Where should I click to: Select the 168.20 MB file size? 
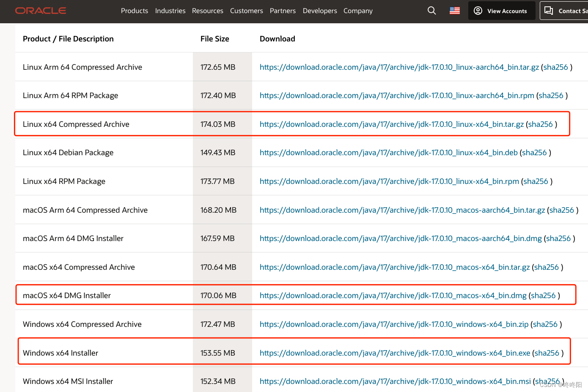[219, 210]
